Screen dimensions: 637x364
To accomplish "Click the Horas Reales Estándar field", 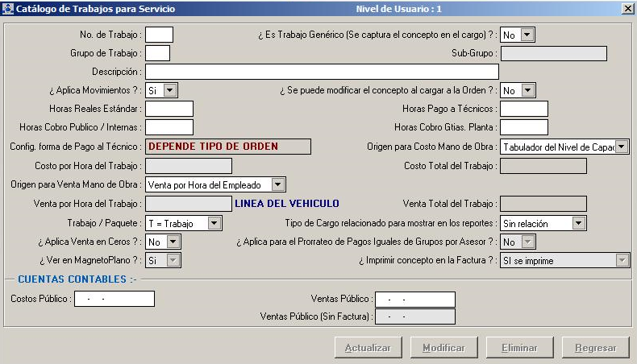I will (x=169, y=109).
